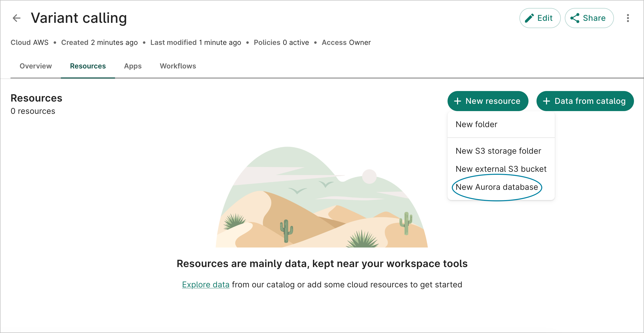
Task: Select New Aurora database from the menu
Action: click(x=497, y=187)
